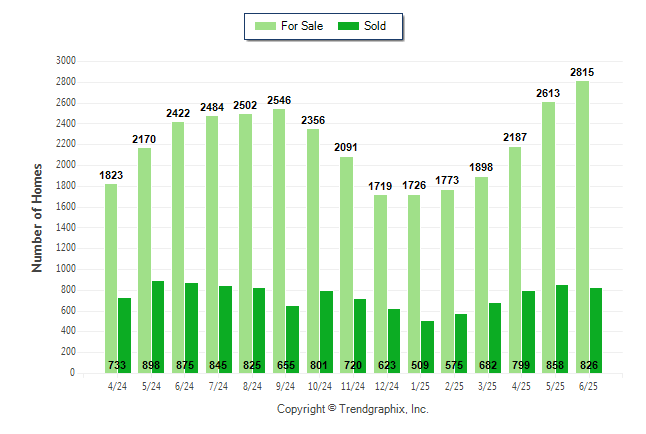The width and height of the screenshot is (646, 434).
Task: Click the 12/24 For Sale bar labeled 1719
Action: (x=381, y=284)
